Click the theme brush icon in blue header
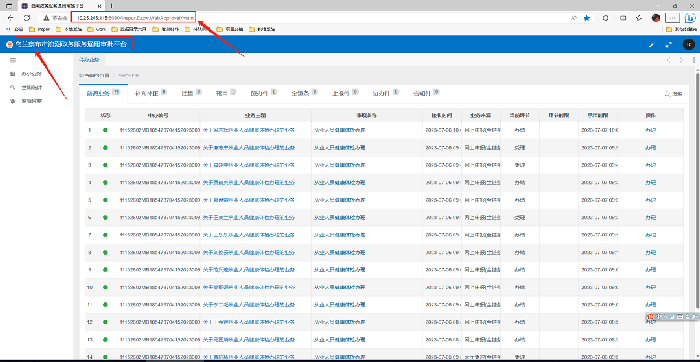 point(652,45)
